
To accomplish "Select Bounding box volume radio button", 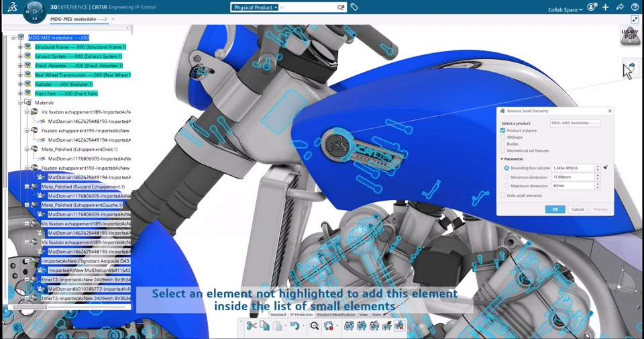I will (506, 168).
